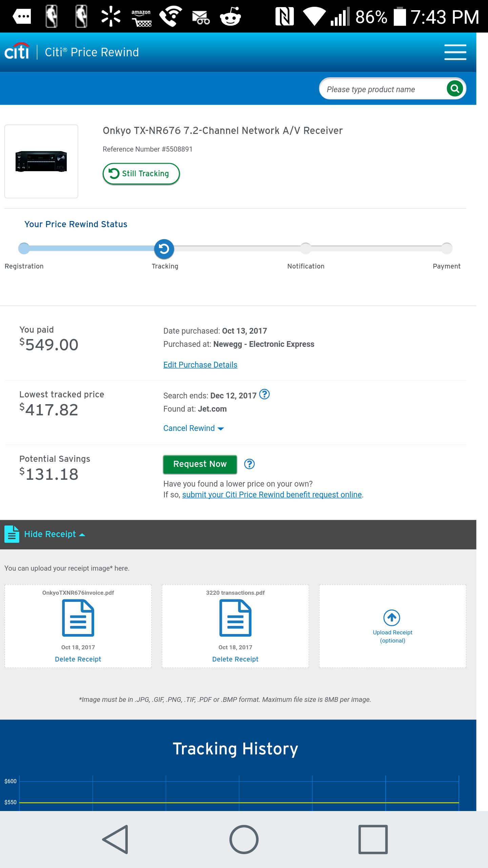Tap the Walmart spark notification icon
The image size is (488, 868).
(111, 16)
